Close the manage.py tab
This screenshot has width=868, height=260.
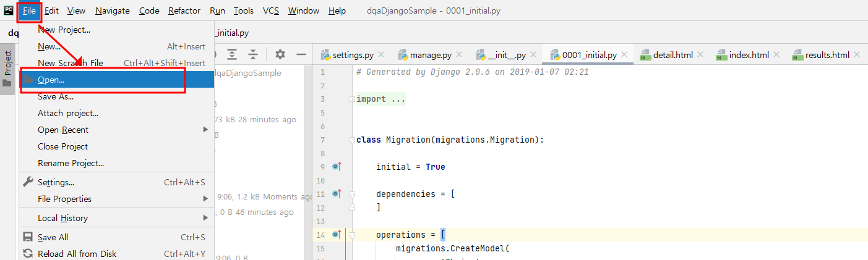pyautogui.click(x=458, y=55)
